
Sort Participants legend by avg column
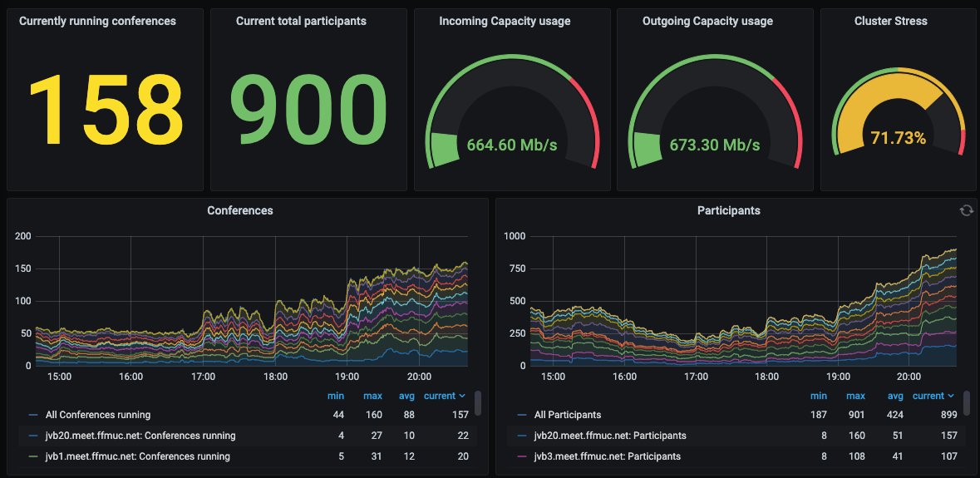pos(895,396)
